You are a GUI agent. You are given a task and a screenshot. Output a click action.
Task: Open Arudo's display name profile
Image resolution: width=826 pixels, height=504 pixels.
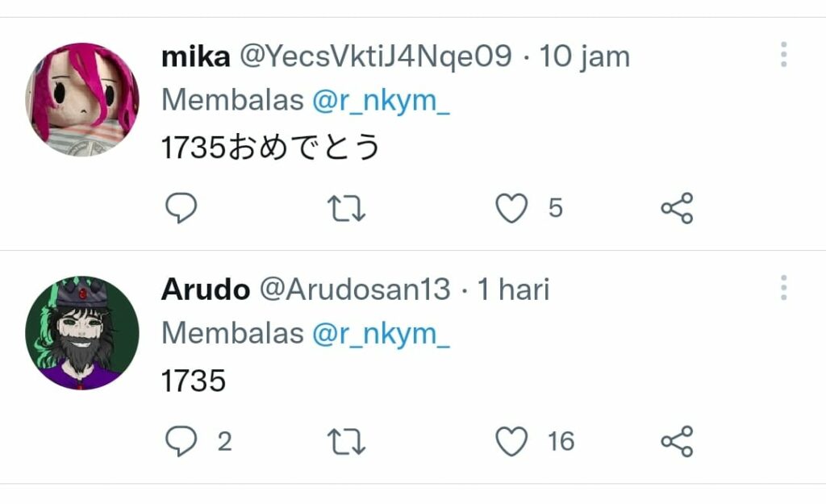click(x=206, y=289)
